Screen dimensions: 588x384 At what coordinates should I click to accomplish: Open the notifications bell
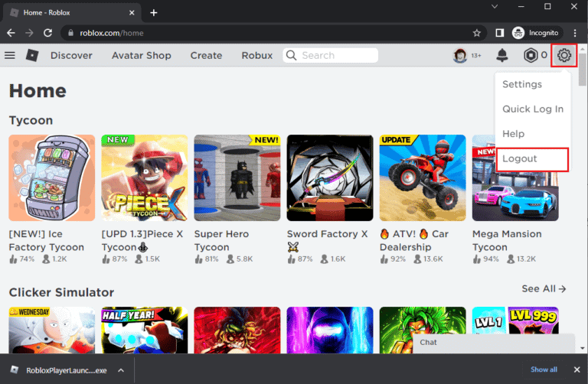pyautogui.click(x=502, y=55)
